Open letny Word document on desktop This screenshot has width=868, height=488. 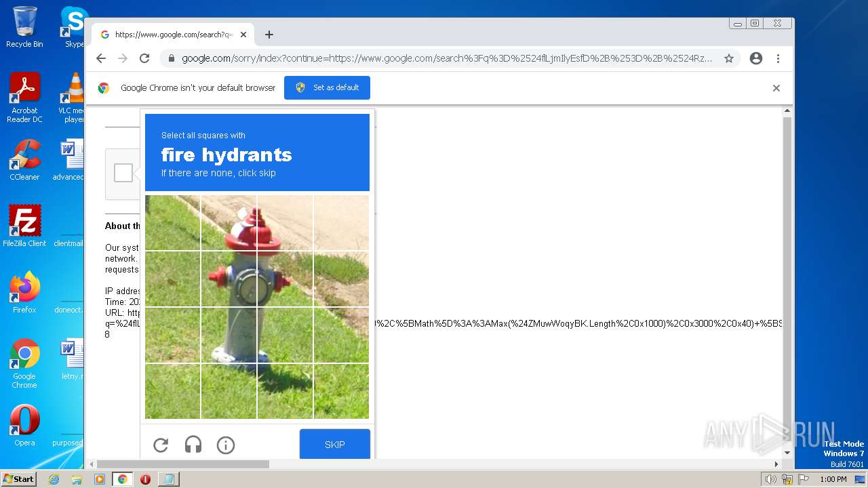click(71, 359)
